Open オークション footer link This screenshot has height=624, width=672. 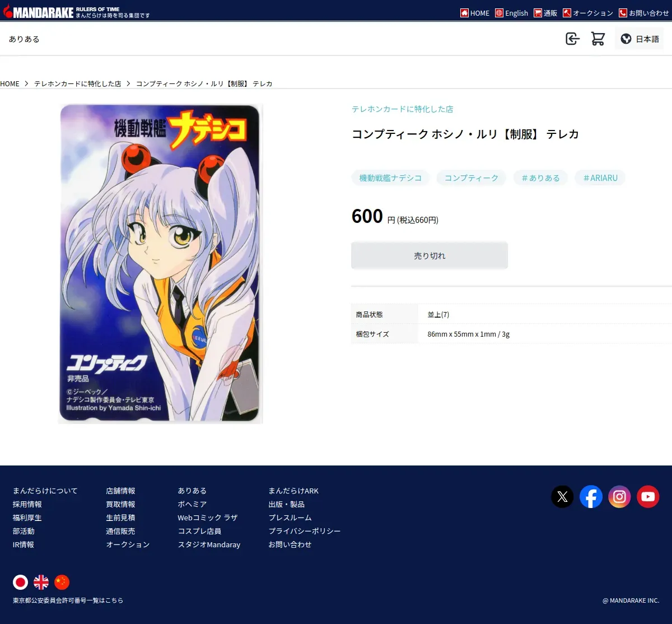[x=128, y=544]
